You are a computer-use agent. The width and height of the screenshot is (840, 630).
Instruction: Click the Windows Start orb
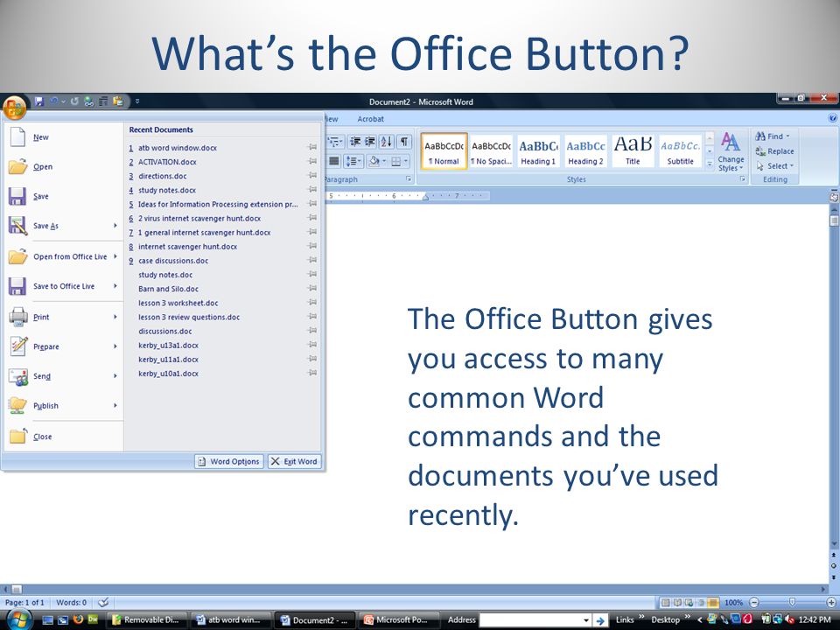[x=18, y=619]
